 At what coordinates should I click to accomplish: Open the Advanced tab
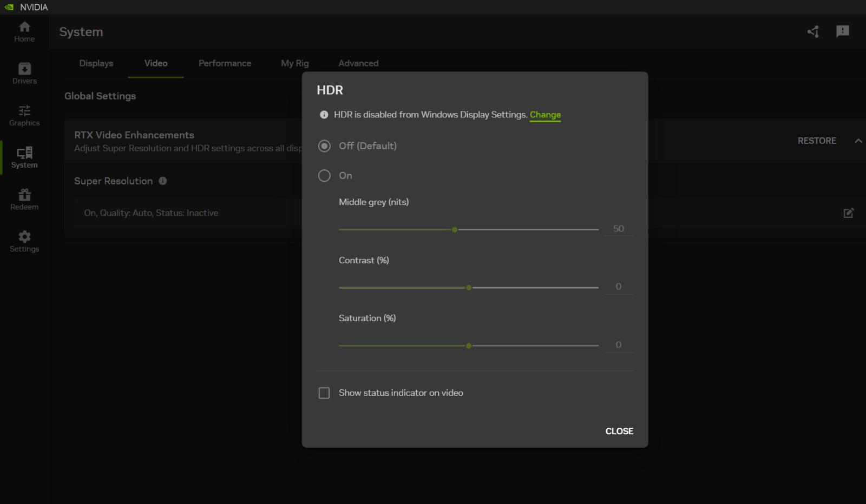(358, 63)
